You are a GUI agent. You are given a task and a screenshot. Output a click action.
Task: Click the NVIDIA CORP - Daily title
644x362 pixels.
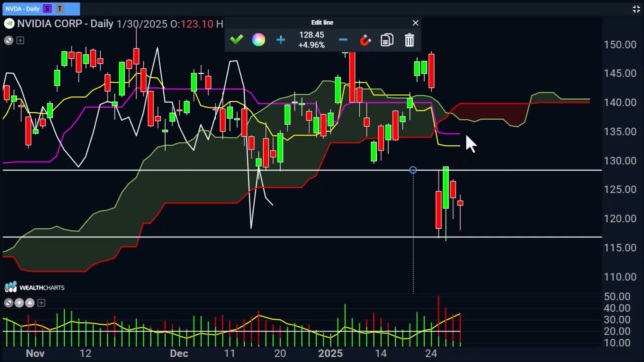65,24
